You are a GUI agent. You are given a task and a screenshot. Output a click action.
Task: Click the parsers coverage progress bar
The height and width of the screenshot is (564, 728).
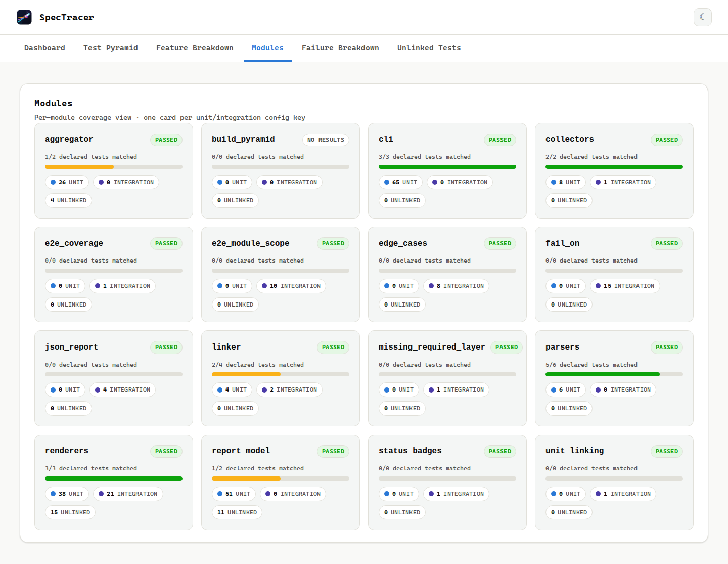pyautogui.click(x=614, y=374)
